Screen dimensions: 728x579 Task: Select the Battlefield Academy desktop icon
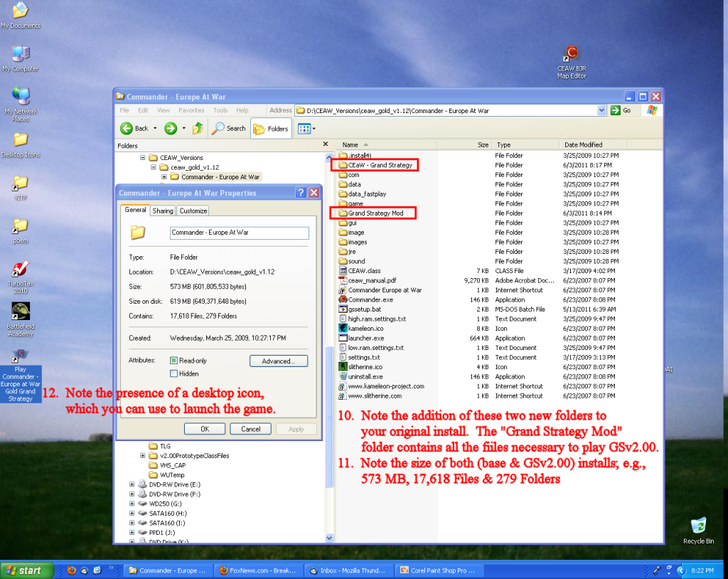point(21,319)
